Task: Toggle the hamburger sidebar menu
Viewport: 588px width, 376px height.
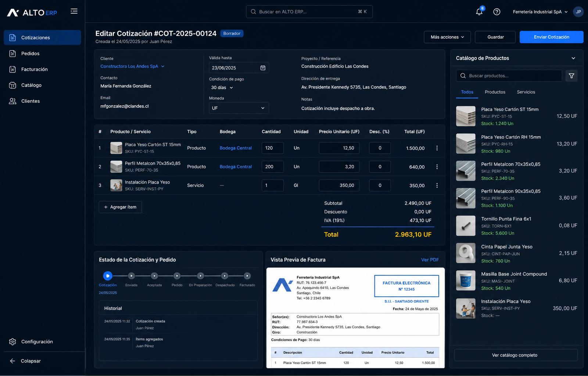Action: [74, 11]
